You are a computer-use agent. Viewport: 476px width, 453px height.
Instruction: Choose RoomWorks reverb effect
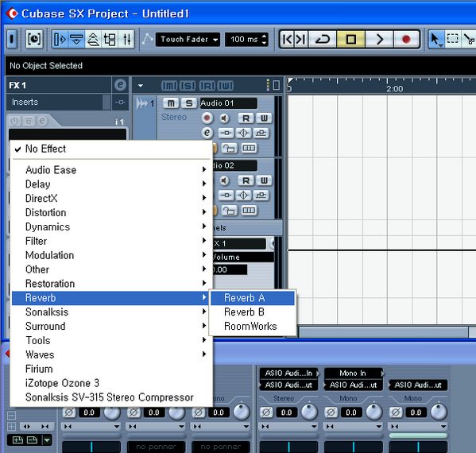point(252,326)
